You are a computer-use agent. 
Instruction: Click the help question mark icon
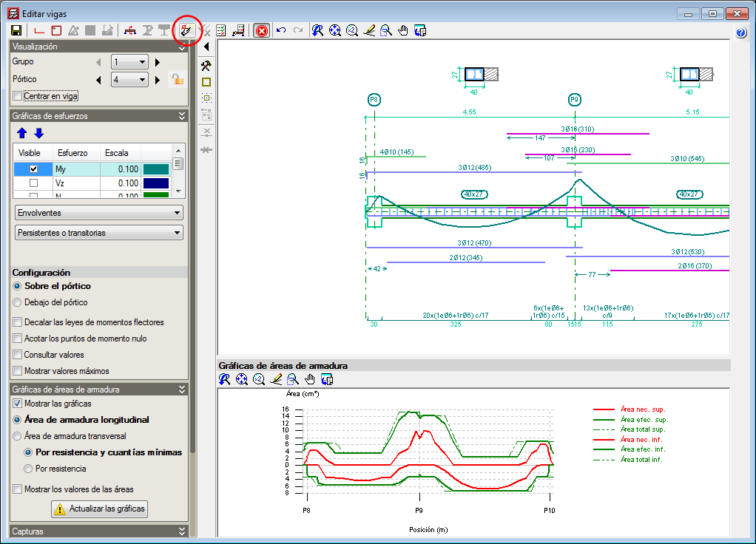pyautogui.click(x=741, y=33)
